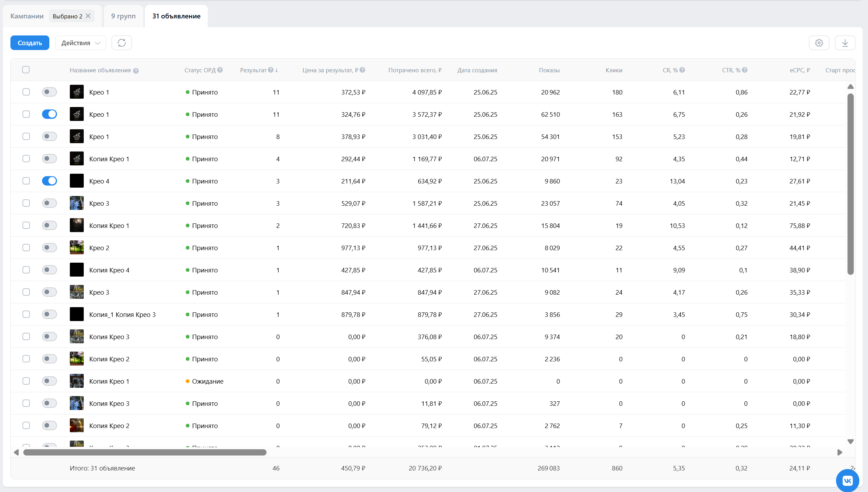Screen dimensions: 868x492
Task: Expand the Действия dropdown
Action: pyautogui.click(x=80, y=43)
